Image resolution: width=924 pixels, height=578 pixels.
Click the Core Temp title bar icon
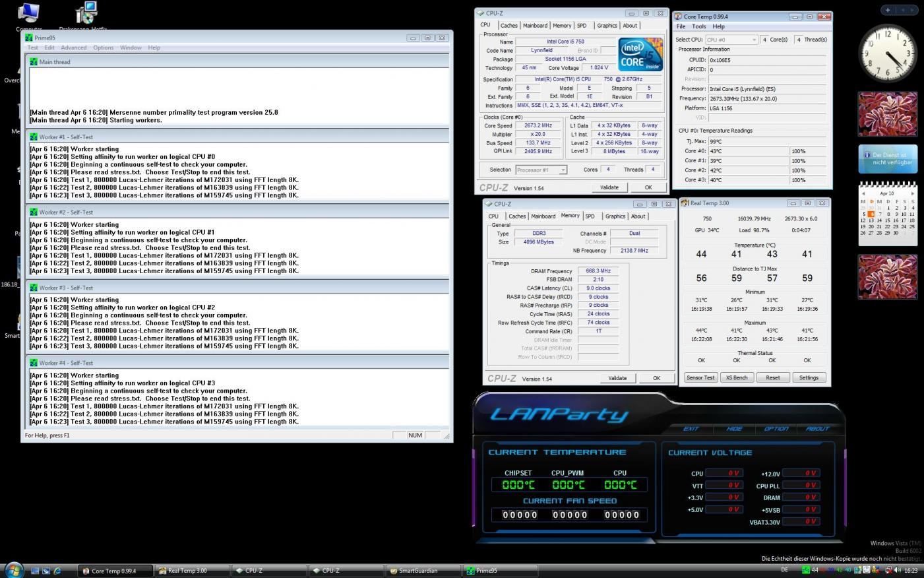click(x=678, y=16)
